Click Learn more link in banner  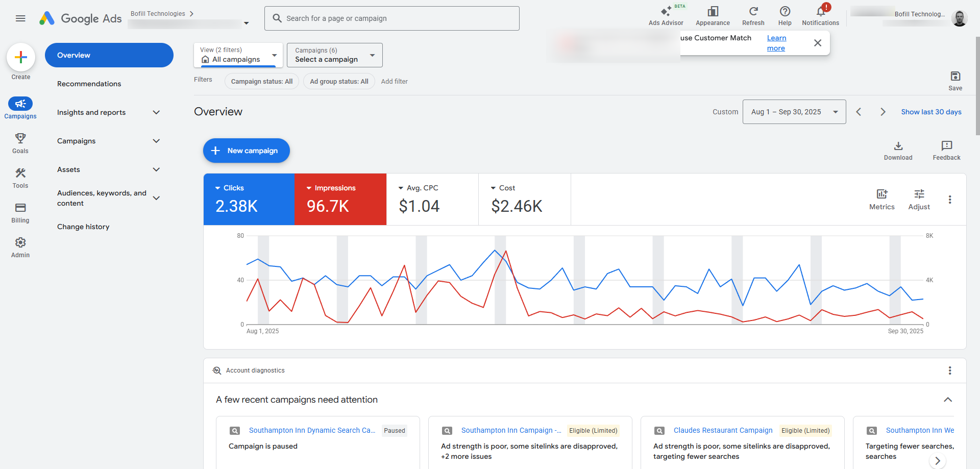[x=776, y=43]
